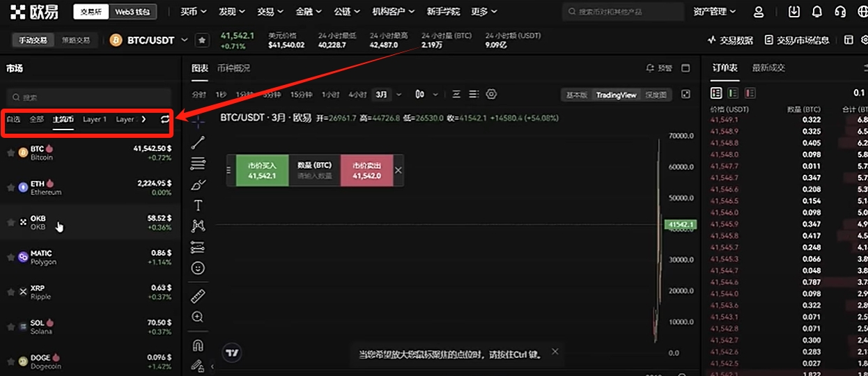The image size is (868, 376).
Task: Open the user profile icon
Action: point(759,12)
